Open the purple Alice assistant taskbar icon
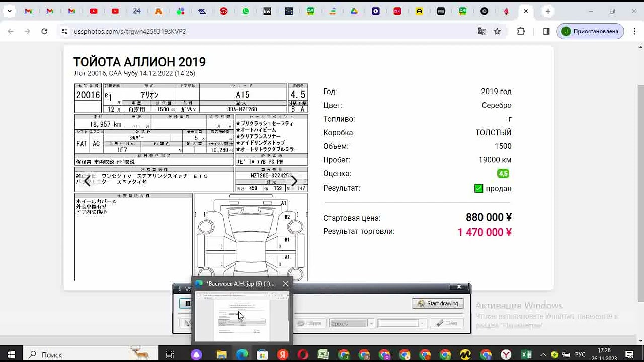This screenshot has height=362, width=644. [x=196, y=355]
